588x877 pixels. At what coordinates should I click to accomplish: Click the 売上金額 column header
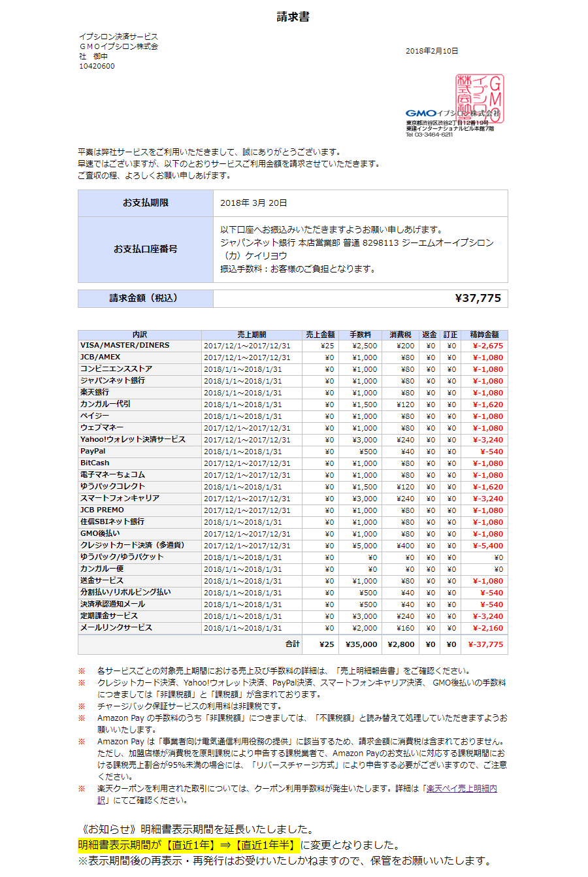(320, 335)
